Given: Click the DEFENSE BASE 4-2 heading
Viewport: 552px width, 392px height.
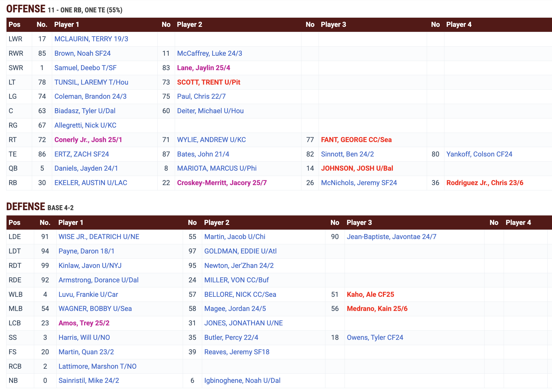Looking at the screenshot, I should click(x=40, y=207).
